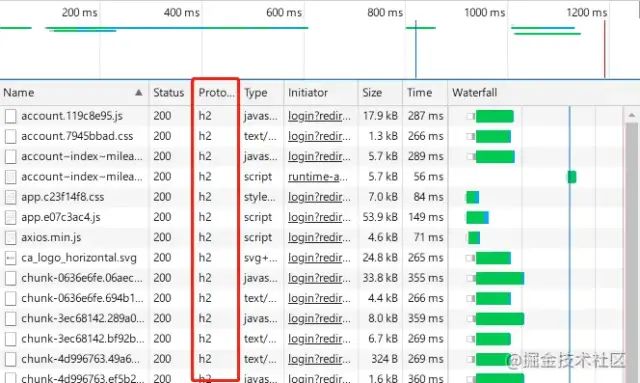This screenshot has height=383, width=640.
Task: Sort by the Status column header
Action: pos(169,93)
